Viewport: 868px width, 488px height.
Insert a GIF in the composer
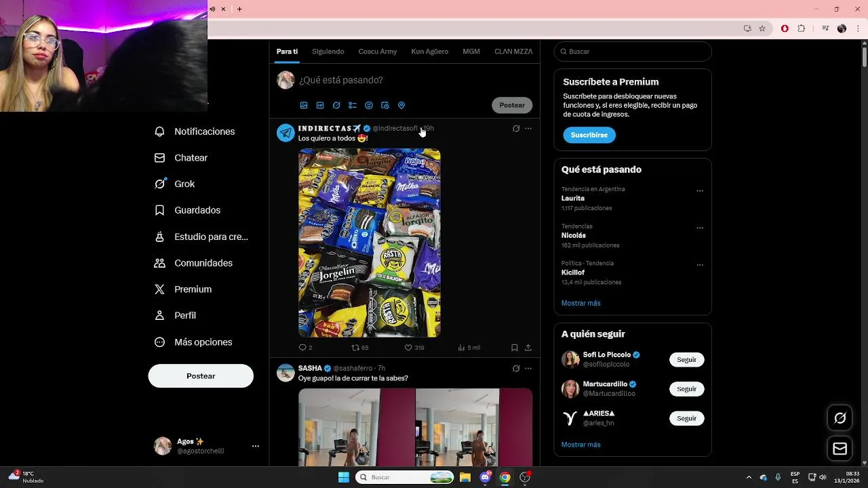(320, 105)
